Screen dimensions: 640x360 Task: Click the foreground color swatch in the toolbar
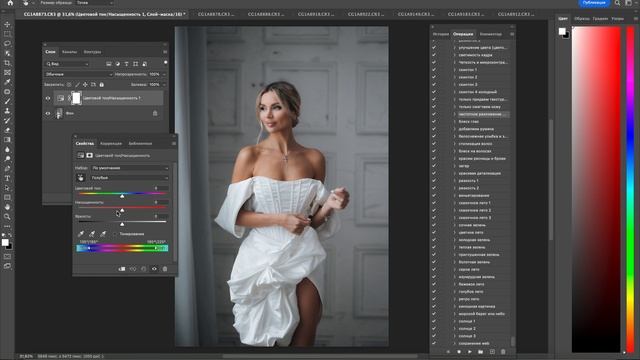[5, 242]
